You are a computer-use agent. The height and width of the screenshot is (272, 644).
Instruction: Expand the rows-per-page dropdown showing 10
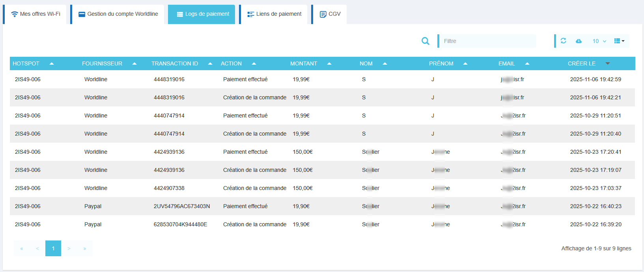[x=599, y=41]
